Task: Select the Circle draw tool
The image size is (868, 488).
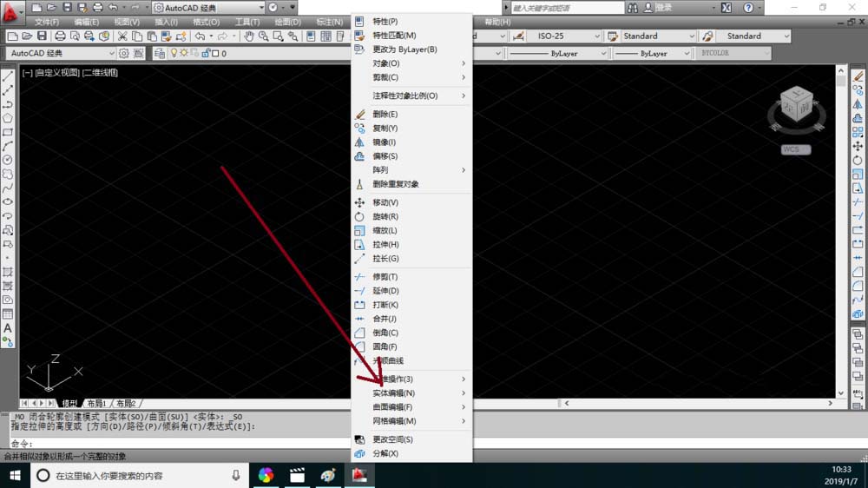Action: pyautogui.click(x=8, y=160)
